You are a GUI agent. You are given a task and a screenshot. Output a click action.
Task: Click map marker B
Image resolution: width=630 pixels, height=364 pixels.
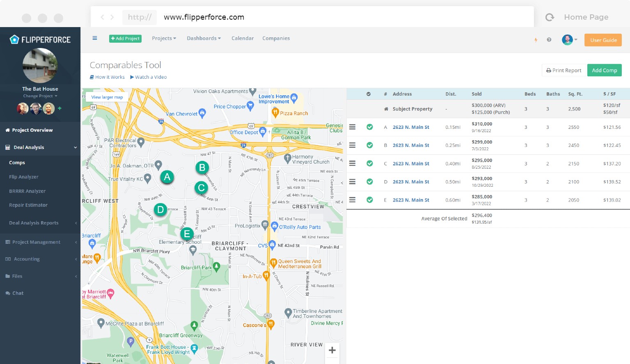pyautogui.click(x=202, y=167)
